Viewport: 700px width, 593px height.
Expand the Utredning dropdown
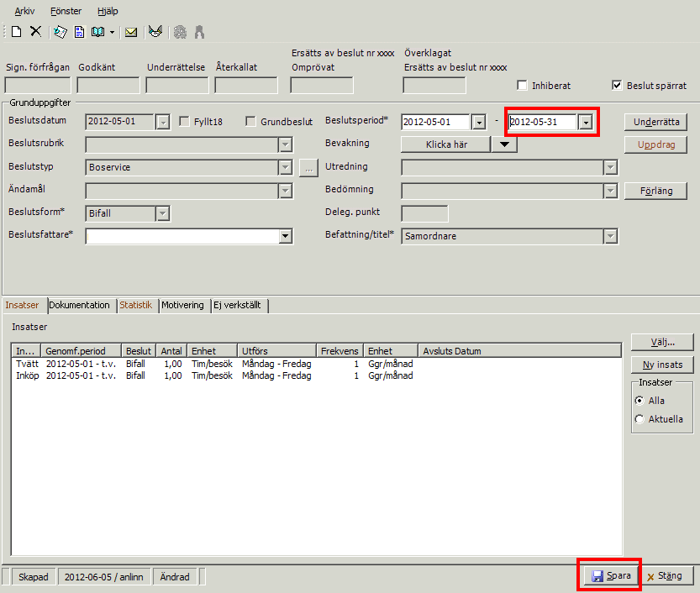coord(610,167)
